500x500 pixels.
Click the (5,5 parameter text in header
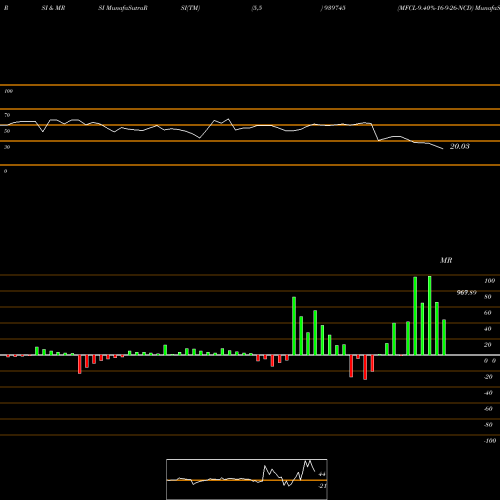257,8
